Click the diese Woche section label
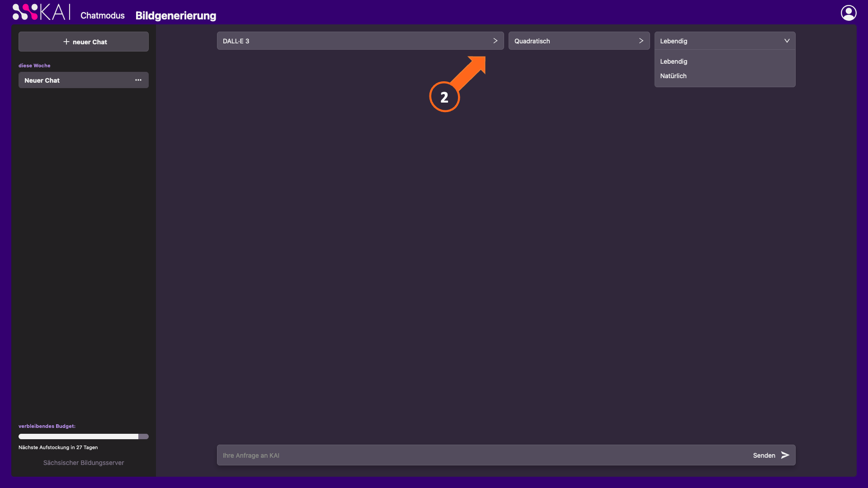 [x=34, y=66]
